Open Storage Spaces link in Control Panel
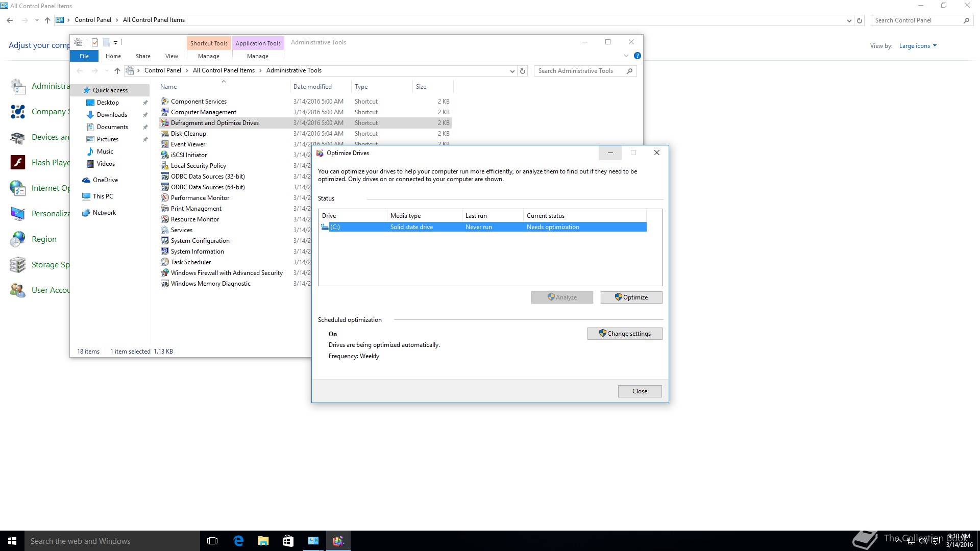The width and height of the screenshot is (980, 551). click(50, 265)
